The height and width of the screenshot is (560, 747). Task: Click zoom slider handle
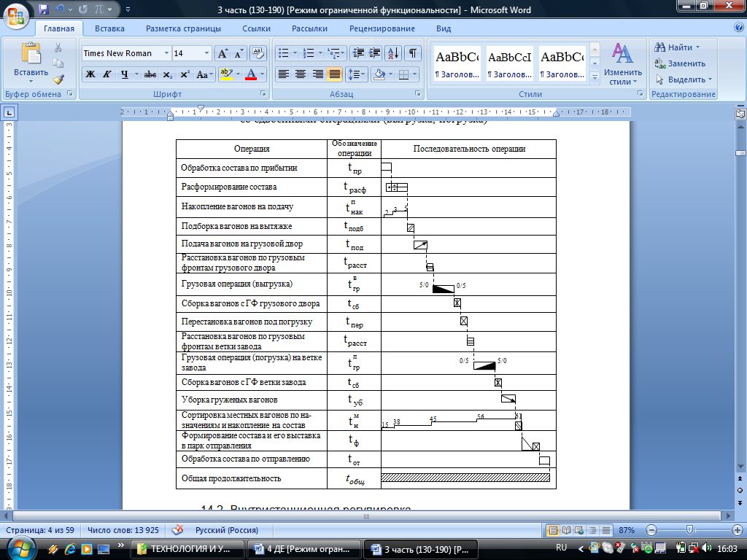click(689, 530)
